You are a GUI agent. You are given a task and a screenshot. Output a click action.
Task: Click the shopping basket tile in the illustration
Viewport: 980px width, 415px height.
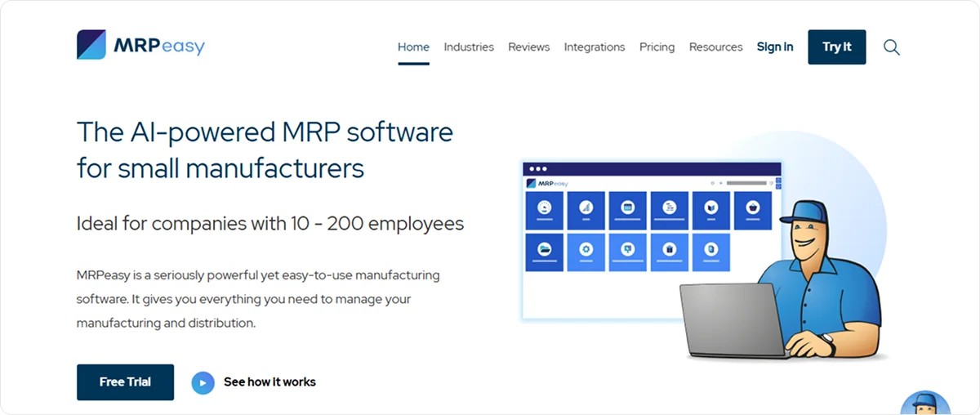(752, 211)
